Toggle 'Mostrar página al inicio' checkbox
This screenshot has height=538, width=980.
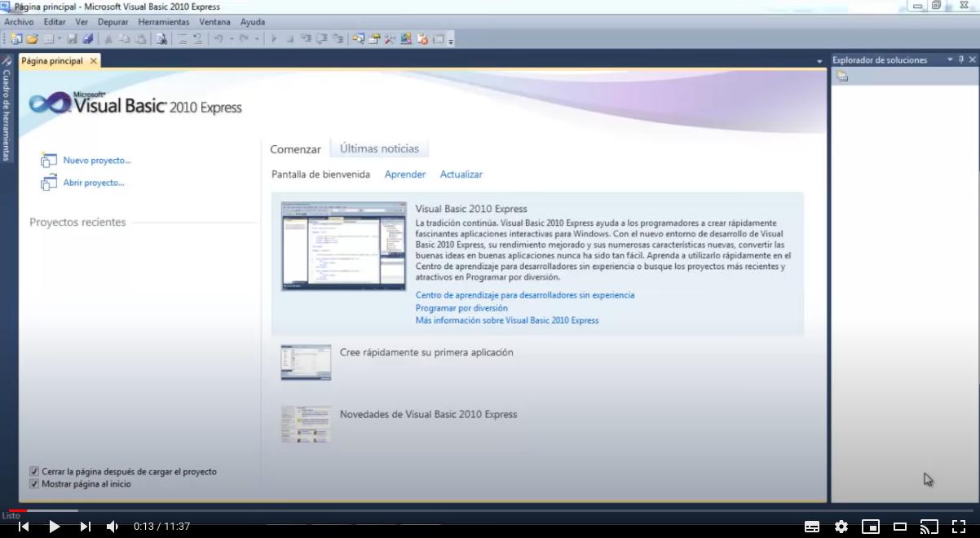pyautogui.click(x=34, y=483)
